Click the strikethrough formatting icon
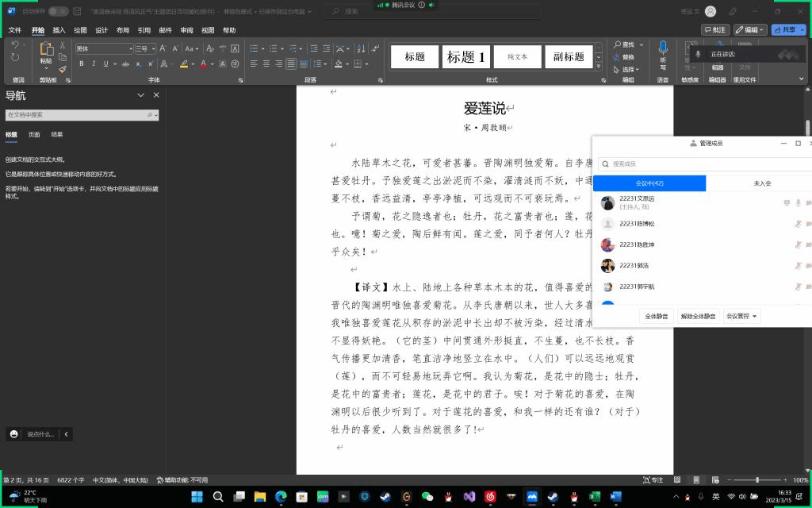The height and width of the screenshot is (508, 812). (124, 63)
